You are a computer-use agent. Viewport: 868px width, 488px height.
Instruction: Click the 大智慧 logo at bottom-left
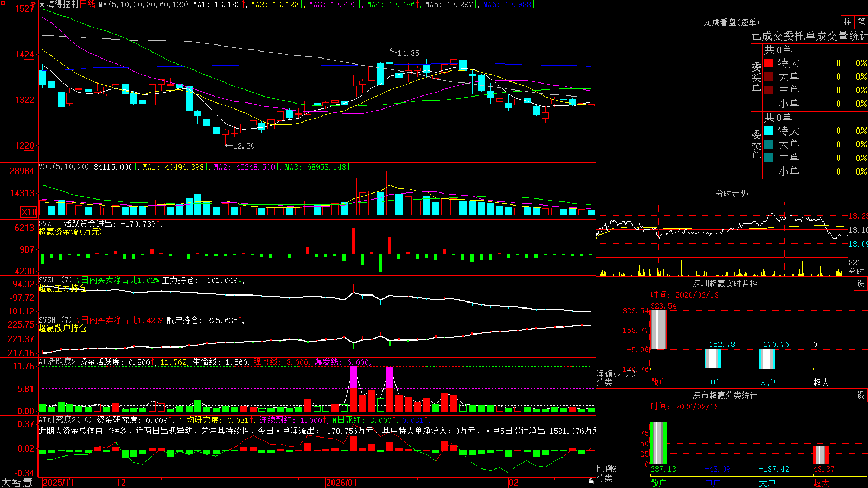17,483
